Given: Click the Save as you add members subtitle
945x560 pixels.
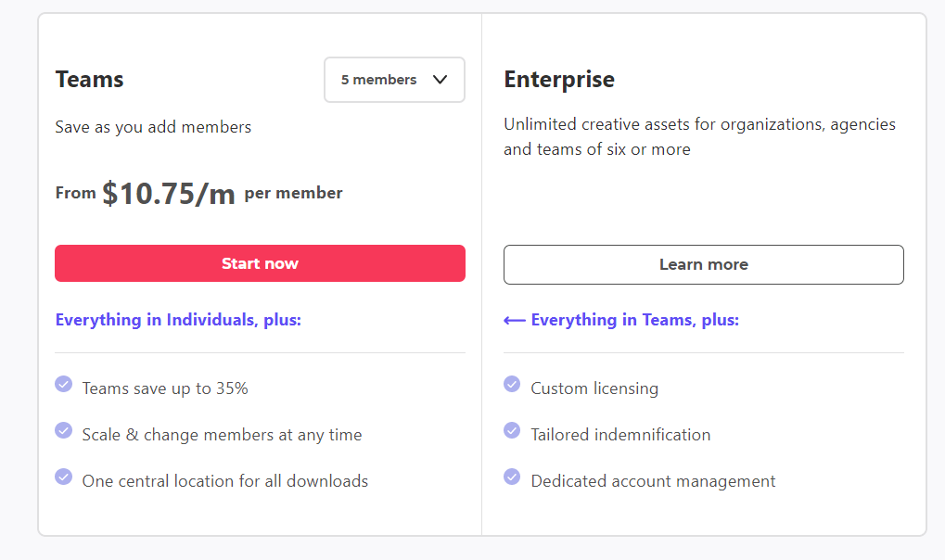Looking at the screenshot, I should point(153,127).
